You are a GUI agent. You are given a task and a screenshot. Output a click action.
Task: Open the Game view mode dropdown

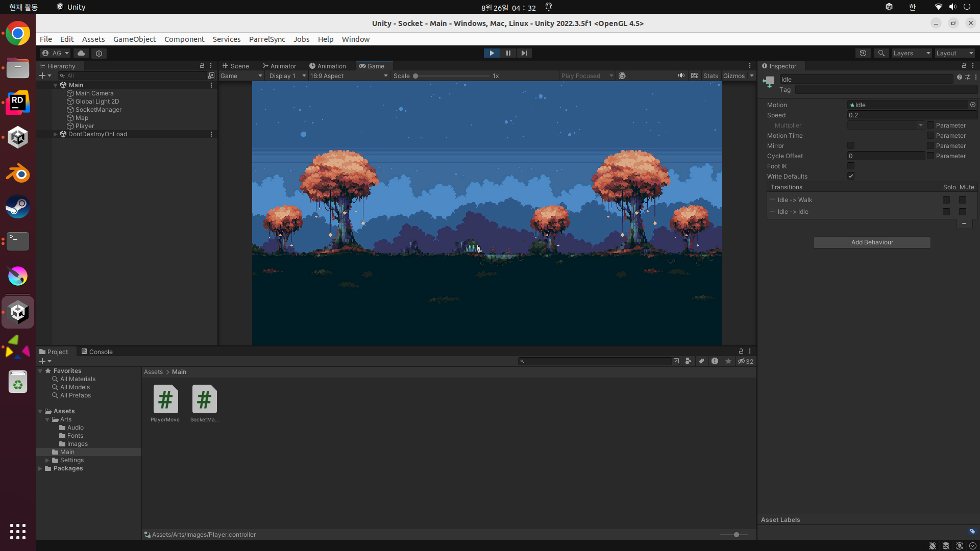coord(241,76)
